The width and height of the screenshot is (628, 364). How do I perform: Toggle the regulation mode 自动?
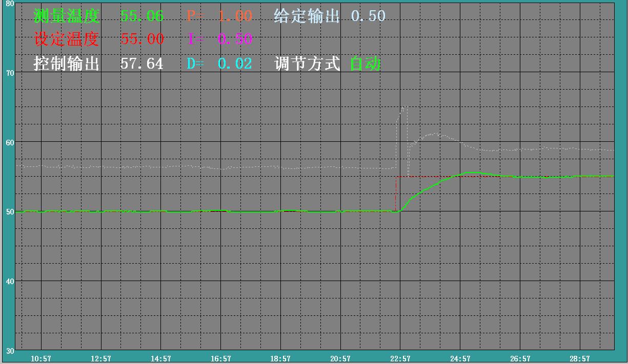point(366,63)
